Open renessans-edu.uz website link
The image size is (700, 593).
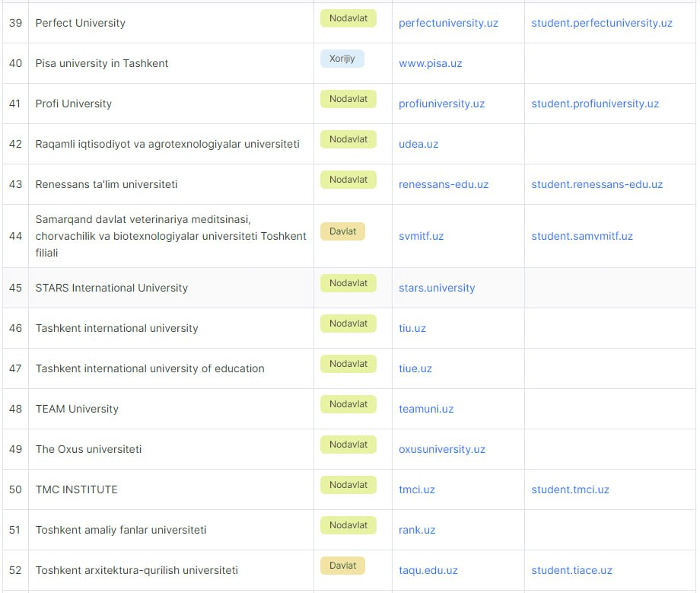tap(444, 184)
